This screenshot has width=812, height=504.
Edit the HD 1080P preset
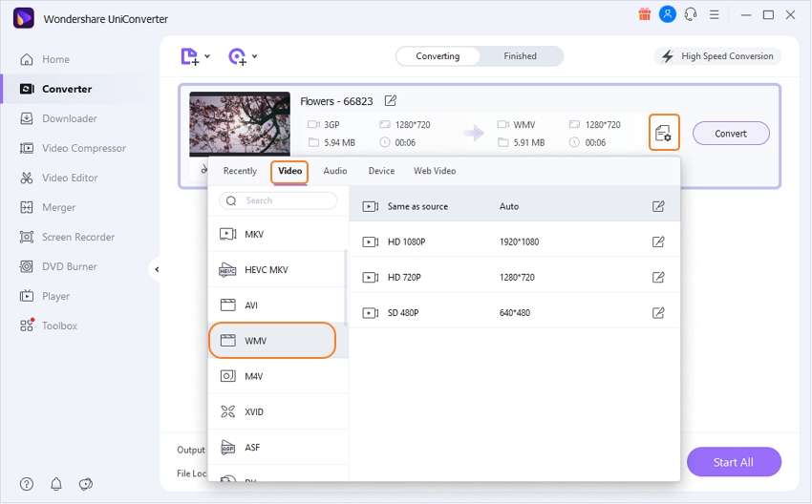658,241
